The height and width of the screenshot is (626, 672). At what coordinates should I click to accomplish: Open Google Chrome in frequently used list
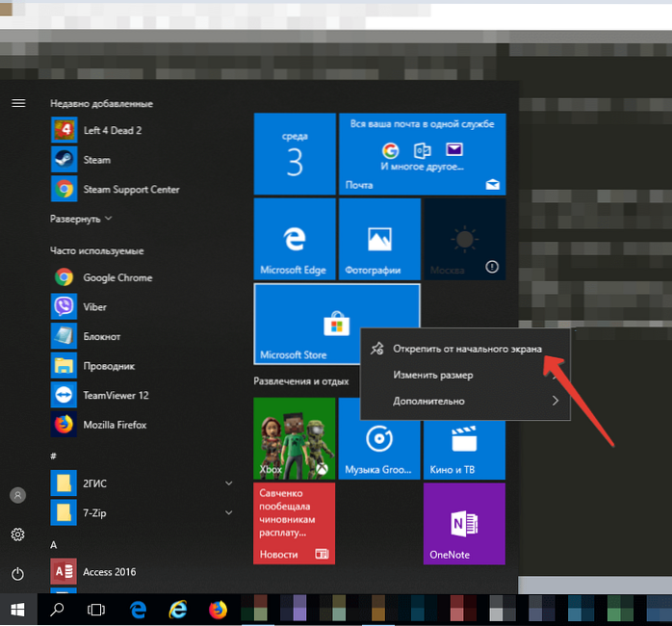[116, 277]
